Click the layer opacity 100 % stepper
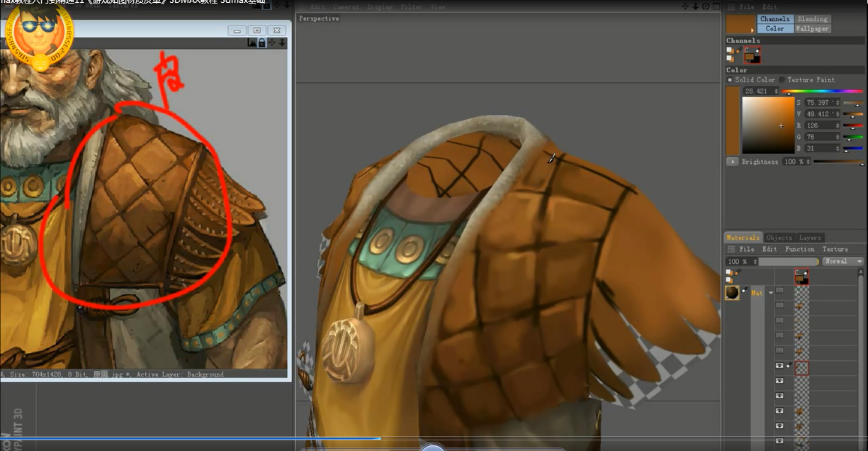 754,262
